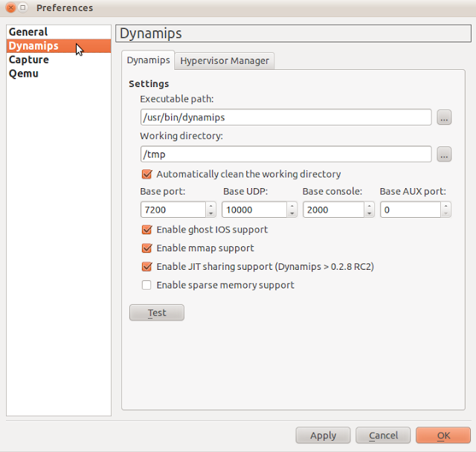Increase the Base console value
The image size is (476, 452).
pos(369,206)
